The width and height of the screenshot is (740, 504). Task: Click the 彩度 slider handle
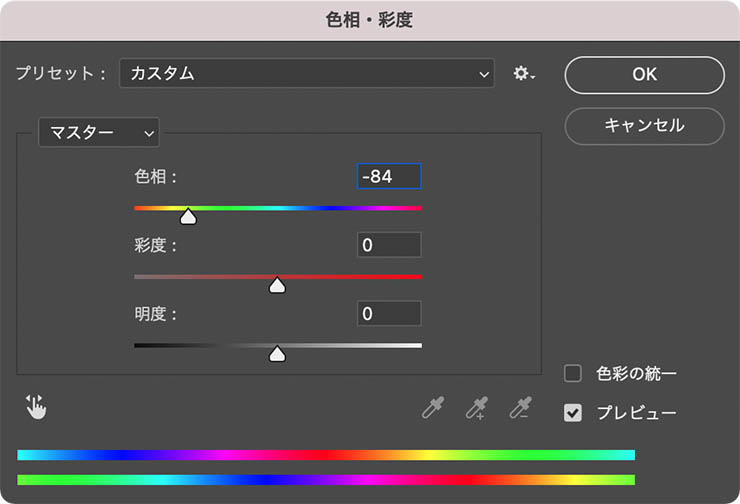(x=278, y=285)
